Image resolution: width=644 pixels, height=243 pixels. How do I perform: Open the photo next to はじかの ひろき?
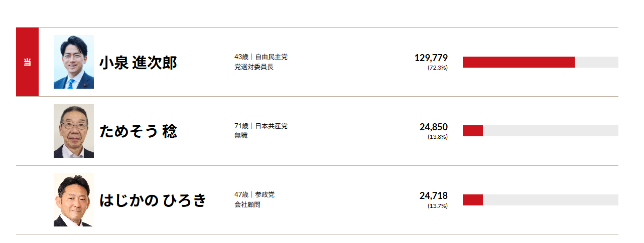74,200
